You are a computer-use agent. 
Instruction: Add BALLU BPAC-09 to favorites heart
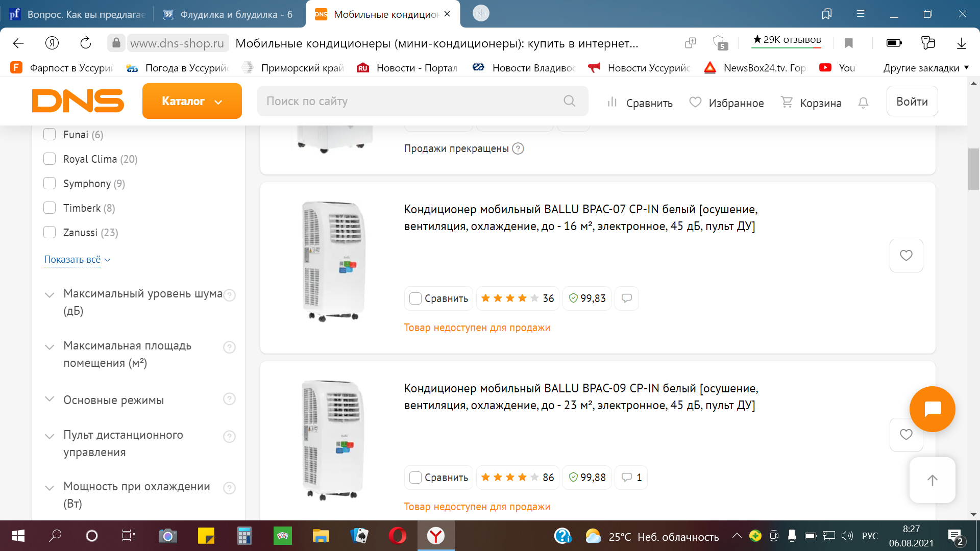pos(906,435)
